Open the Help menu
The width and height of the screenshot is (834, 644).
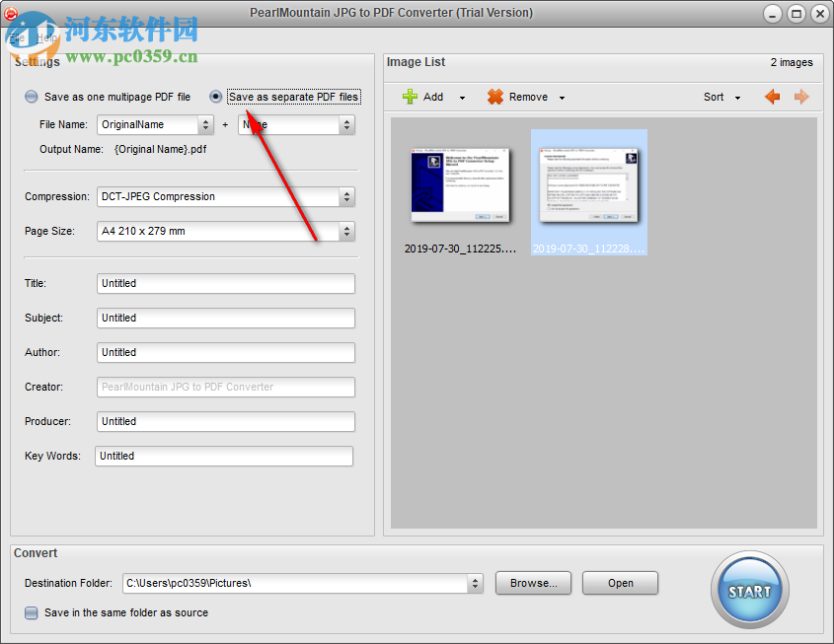coord(46,37)
